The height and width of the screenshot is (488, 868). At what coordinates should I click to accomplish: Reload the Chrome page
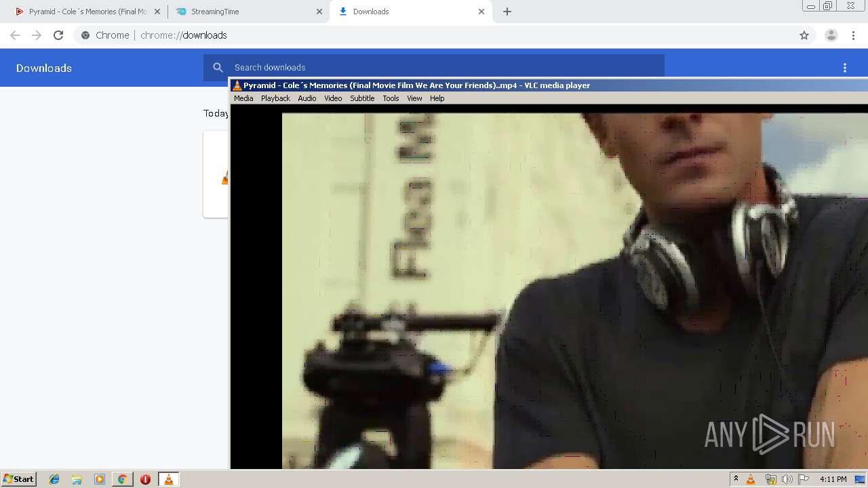[58, 35]
